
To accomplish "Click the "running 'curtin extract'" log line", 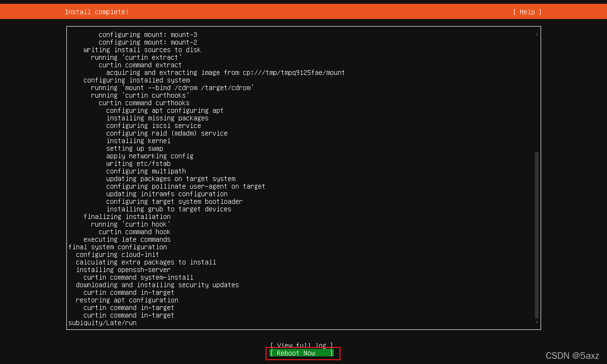I will coord(137,57).
